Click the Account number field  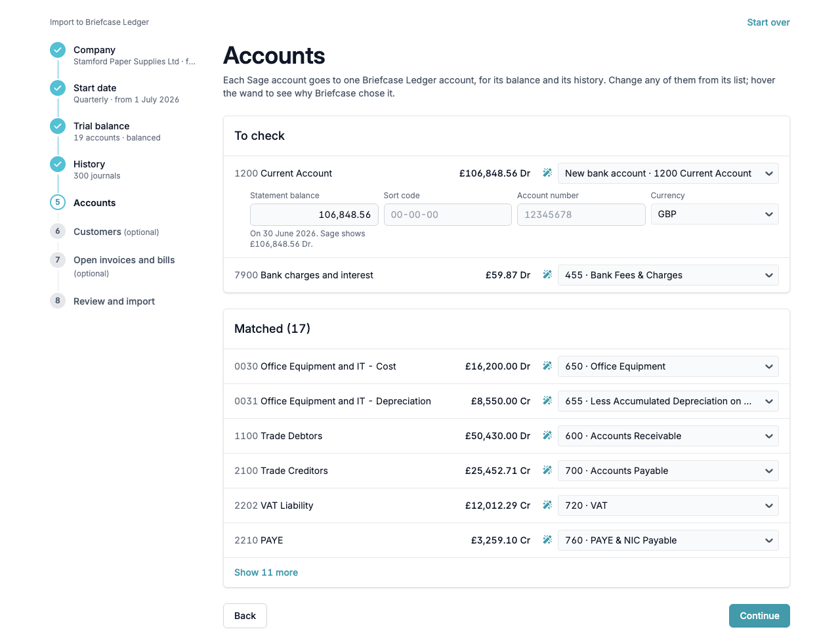(x=581, y=215)
